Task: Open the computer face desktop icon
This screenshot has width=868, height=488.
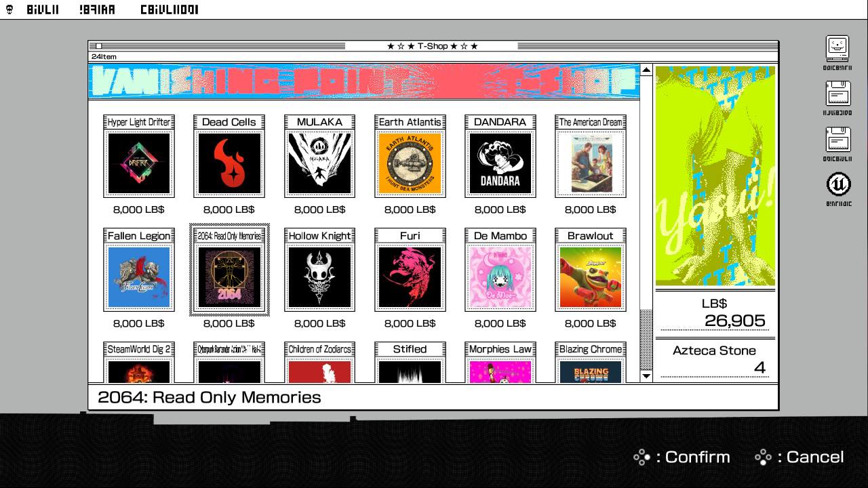Action: pos(838,49)
